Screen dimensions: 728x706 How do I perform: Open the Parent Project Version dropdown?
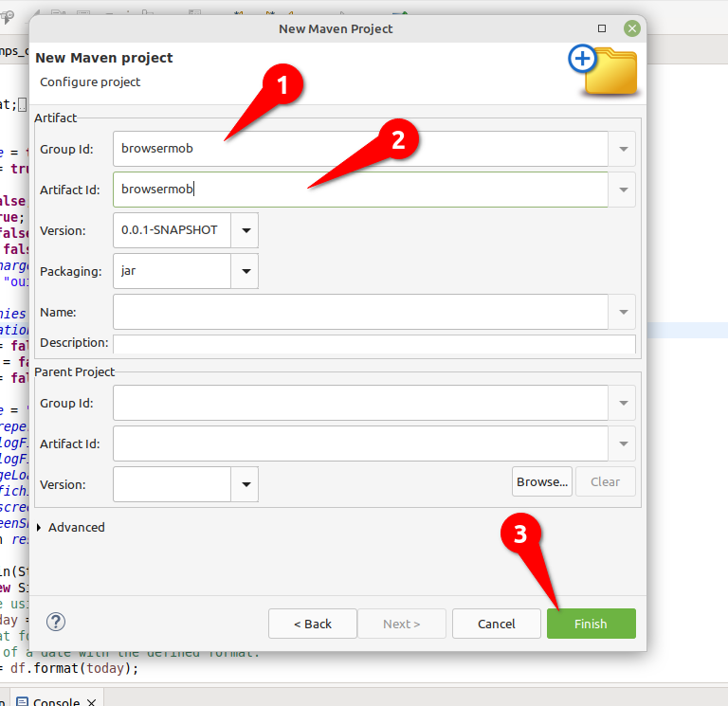pyautogui.click(x=246, y=484)
